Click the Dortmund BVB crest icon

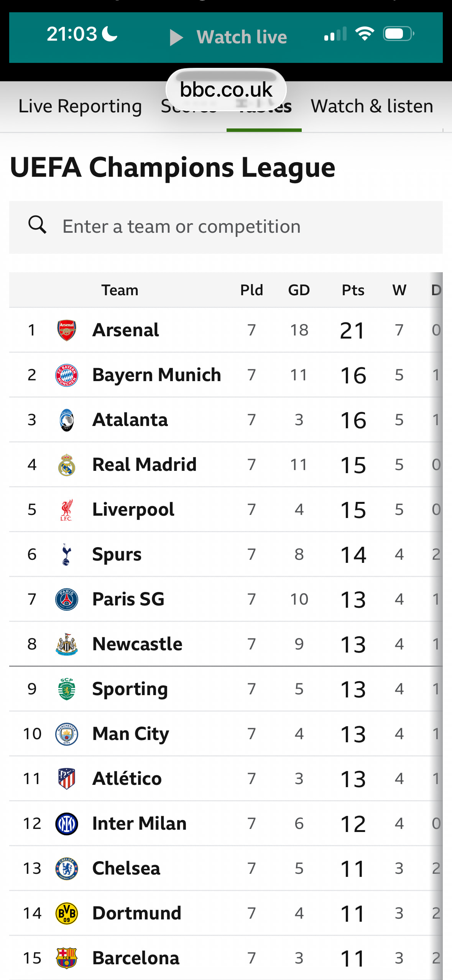click(x=66, y=913)
